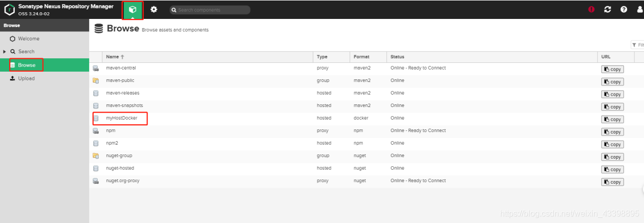This screenshot has height=223, width=644.
Task: Click the maven-snapshots hosted repository icon
Action: click(x=96, y=106)
